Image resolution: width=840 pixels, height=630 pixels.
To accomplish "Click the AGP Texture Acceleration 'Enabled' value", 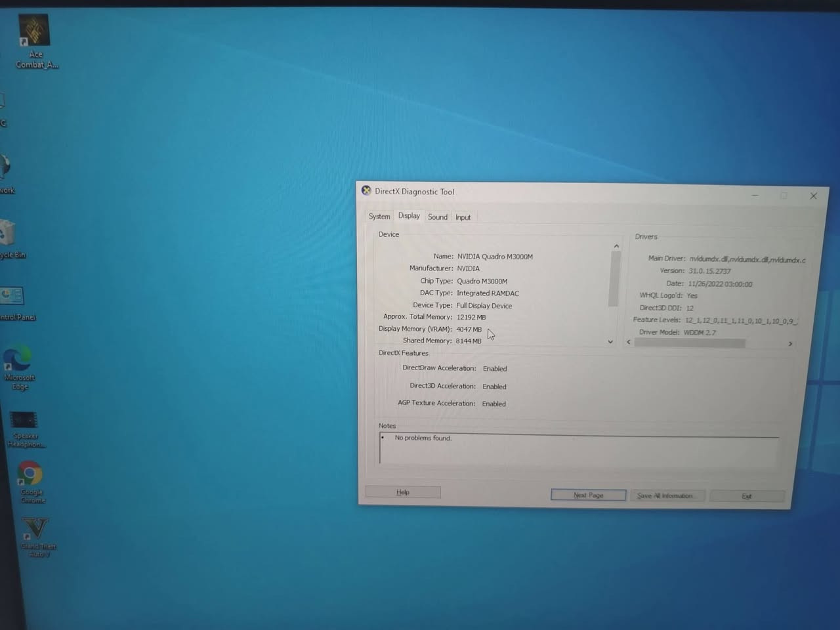I will (493, 404).
